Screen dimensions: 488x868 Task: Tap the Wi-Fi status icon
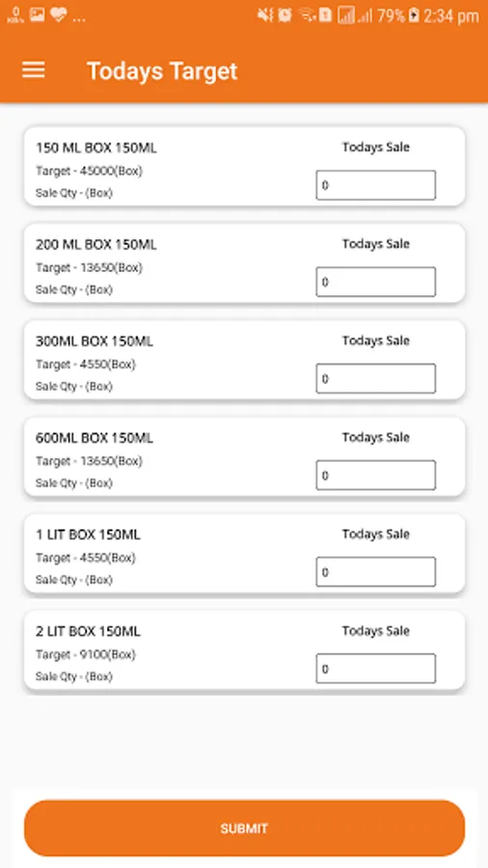click(309, 15)
